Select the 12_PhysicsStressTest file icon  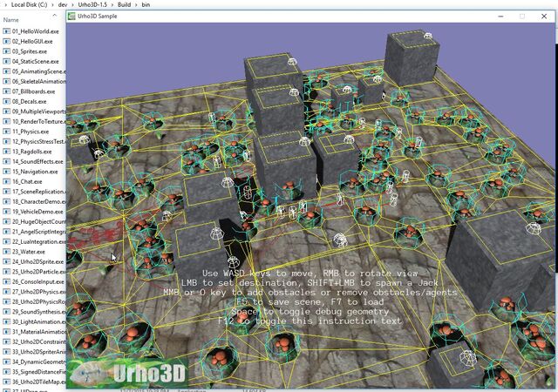pyautogui.click(x=6, y=141)
